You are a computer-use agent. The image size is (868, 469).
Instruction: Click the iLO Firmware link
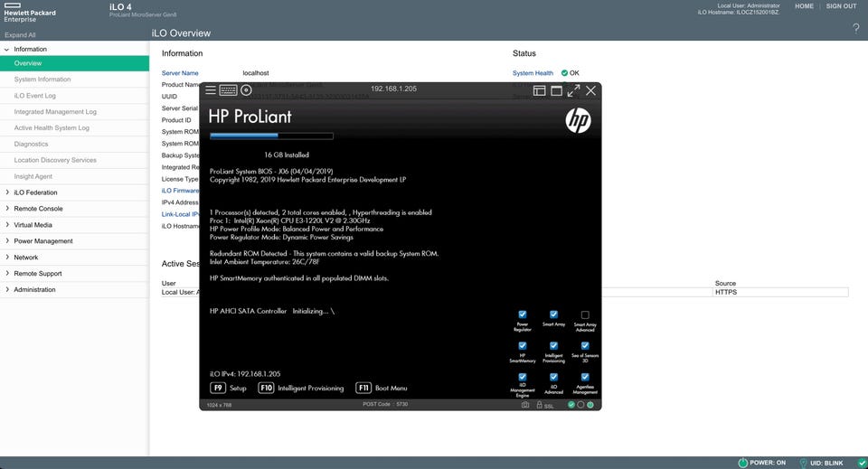tap(180, 191)
